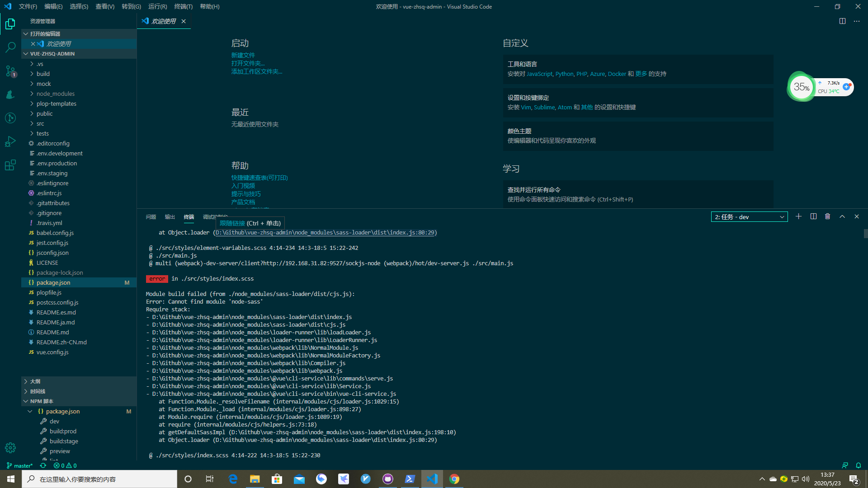Click 提示与技巧 link
Screen dimensions: 868x488
(x=246, y=194)
